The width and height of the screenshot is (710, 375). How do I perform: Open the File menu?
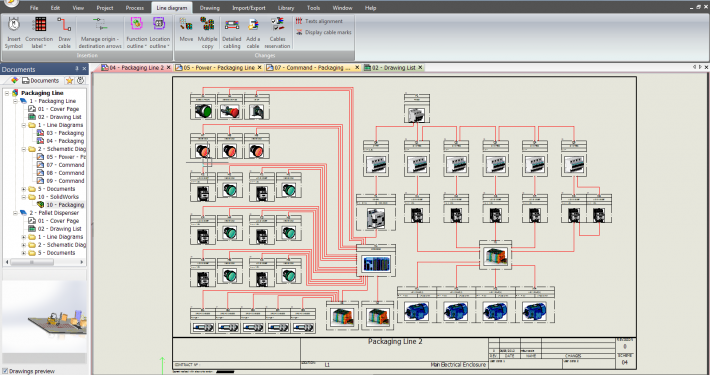[34, 8]
